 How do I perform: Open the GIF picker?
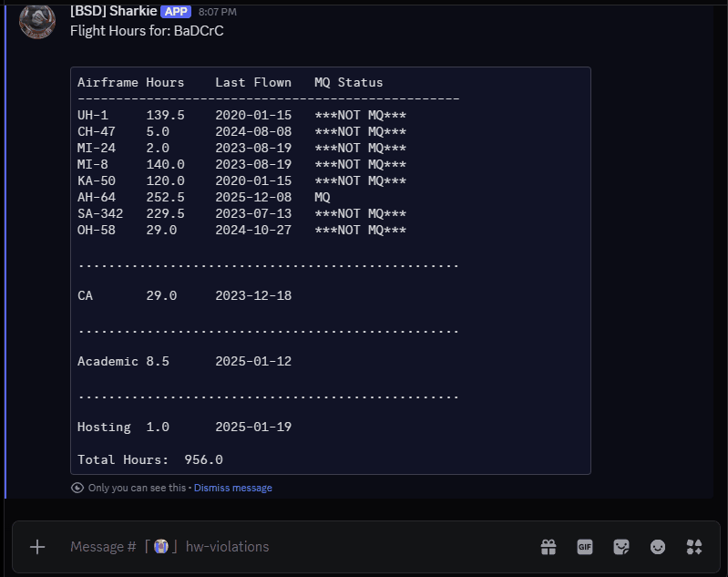(585, 547)
